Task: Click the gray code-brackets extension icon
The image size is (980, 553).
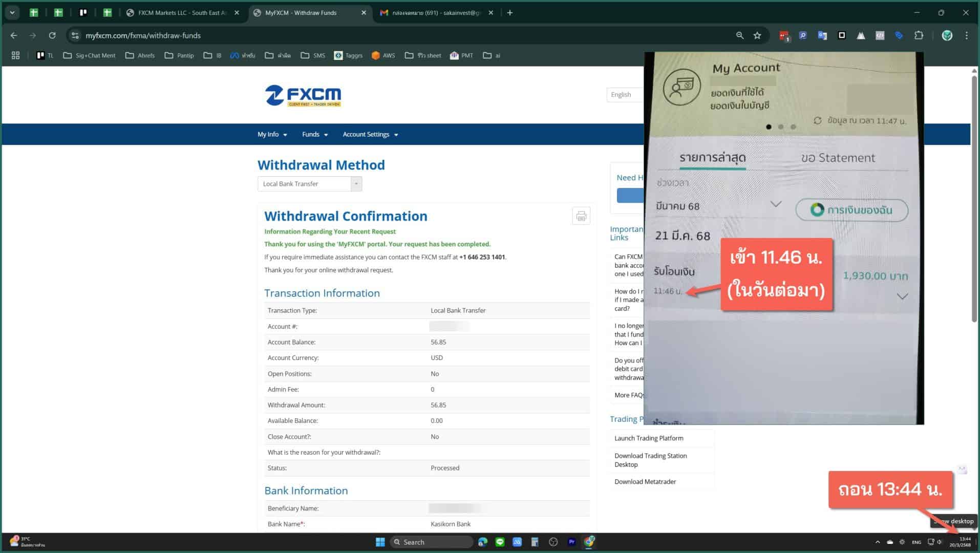Action: tap(880, 35)
